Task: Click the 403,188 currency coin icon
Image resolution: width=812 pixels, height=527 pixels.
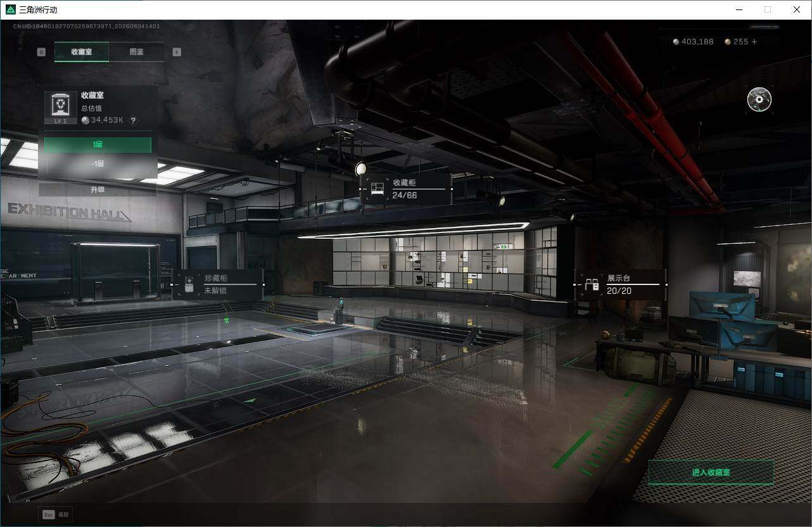Action: click(x=676, y=42)
